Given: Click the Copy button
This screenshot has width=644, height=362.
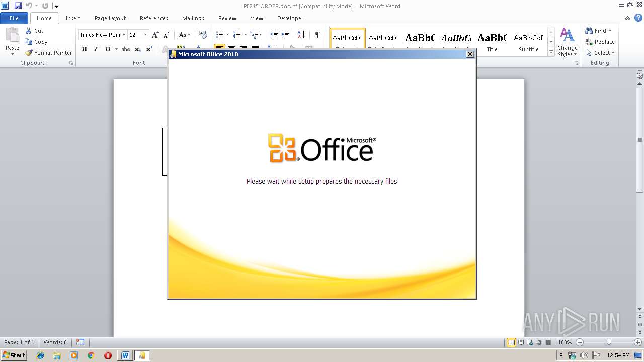Looking at the screenshot, I should pyautogui.click(x=36, y=42).
